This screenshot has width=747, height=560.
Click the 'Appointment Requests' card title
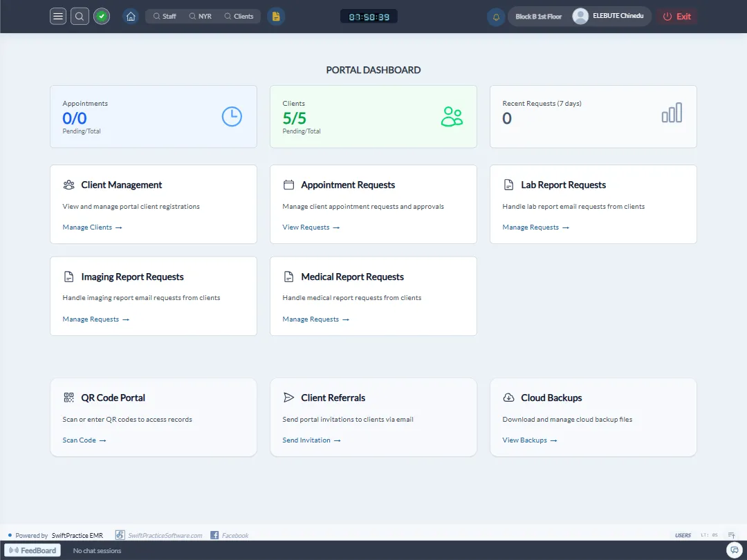[x=348, y=185]
